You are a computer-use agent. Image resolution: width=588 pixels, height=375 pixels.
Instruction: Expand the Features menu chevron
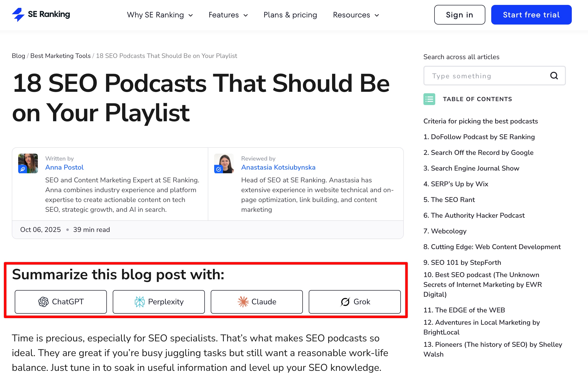click(x=246, y=15)
